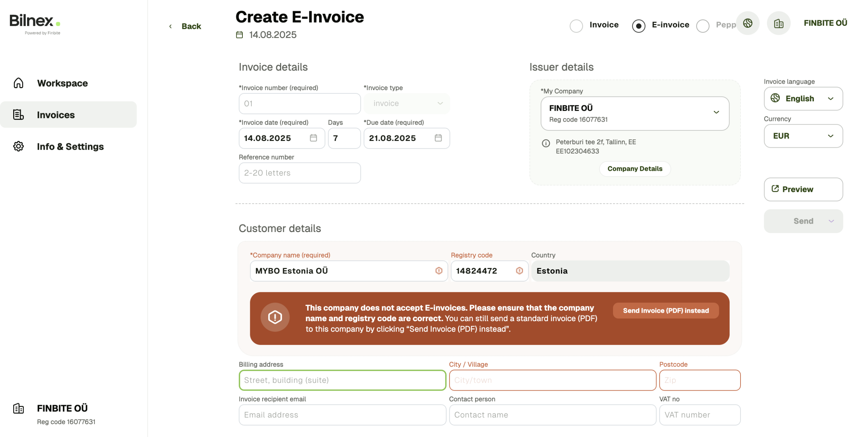Click the globe icon in the Invoice language selector
Viewport: 868px width, 437px height.
[x=776, y=98]
